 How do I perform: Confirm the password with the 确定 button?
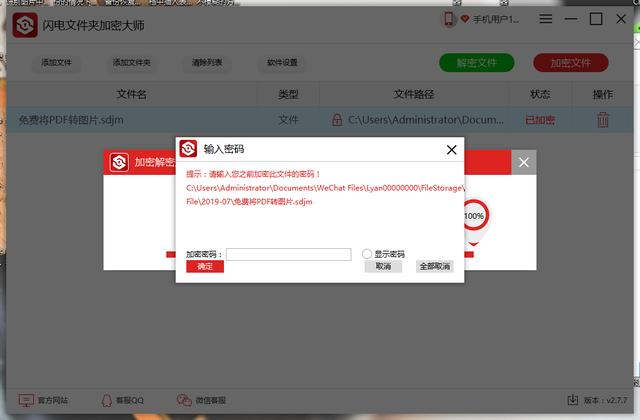click(x=205, y=267)
